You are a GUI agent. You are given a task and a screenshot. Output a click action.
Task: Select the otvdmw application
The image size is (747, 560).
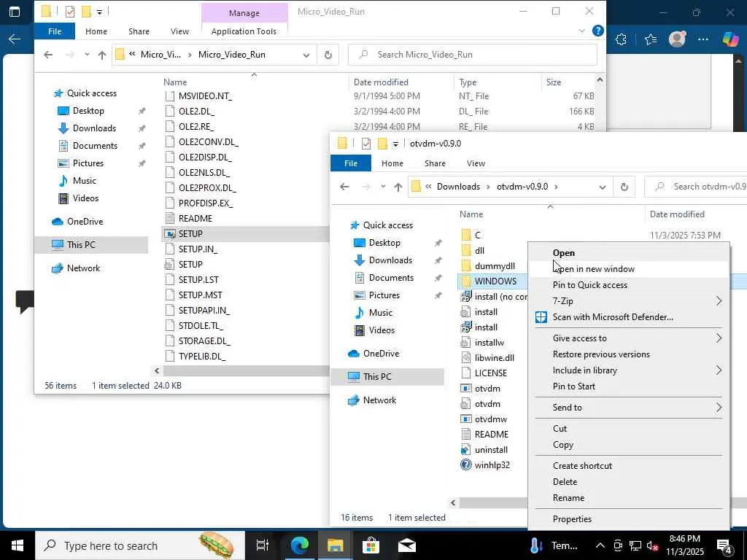click(x=491, y=419)
